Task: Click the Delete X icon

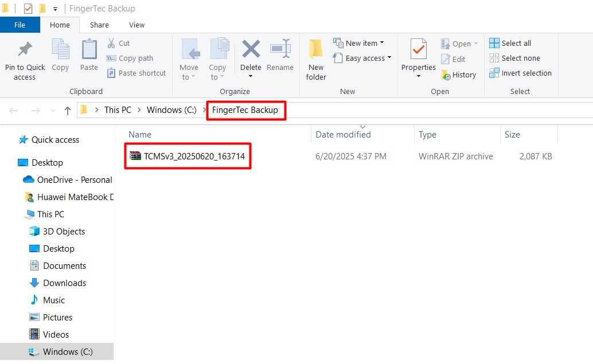Action: [x=251, y=49]
